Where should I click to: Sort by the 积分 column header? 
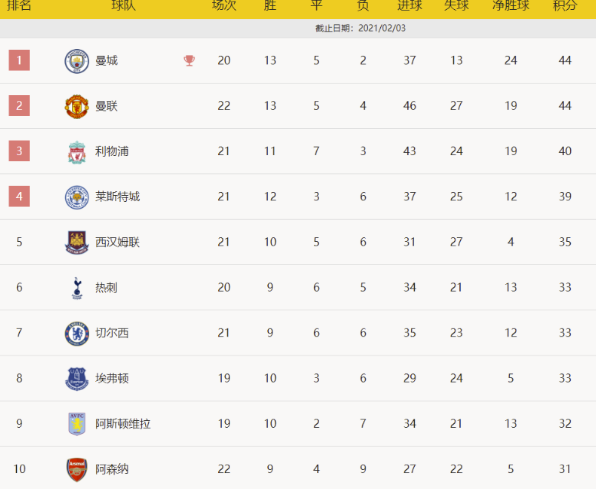[565, 5]
